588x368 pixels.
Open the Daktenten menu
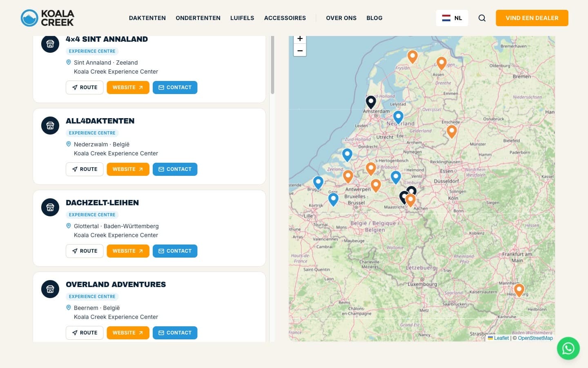(147, 18)
